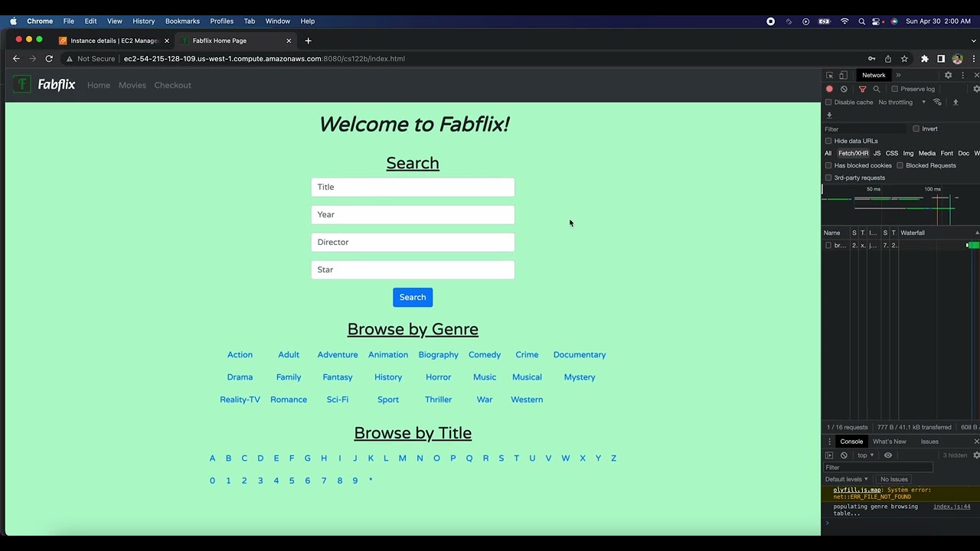This screenshot has width=980, height=551.
Task: Open the 'top' JavaScript context dropdown
Action: tap(866, 455)
